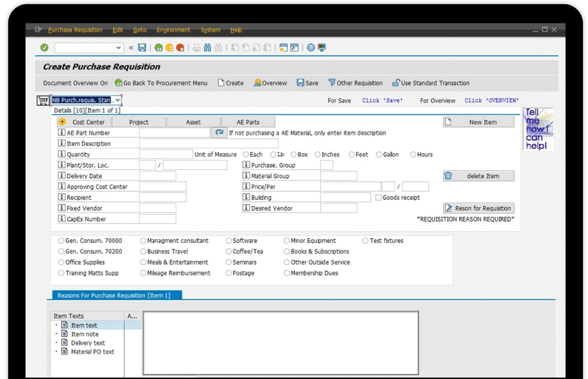Click the green Enter checkmark icon
Image resolution: width=588 pixels, height=379 pixels.
tap(44, 48)
